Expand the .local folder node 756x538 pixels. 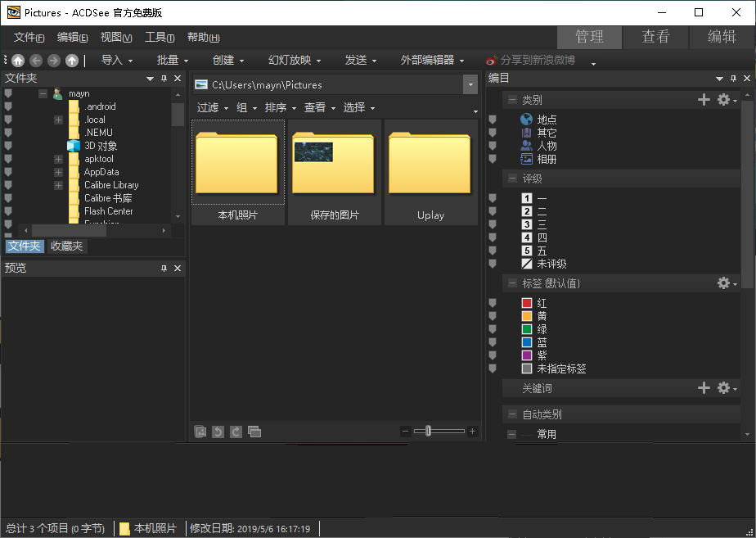pyautogui.click(x=58, y=120)
